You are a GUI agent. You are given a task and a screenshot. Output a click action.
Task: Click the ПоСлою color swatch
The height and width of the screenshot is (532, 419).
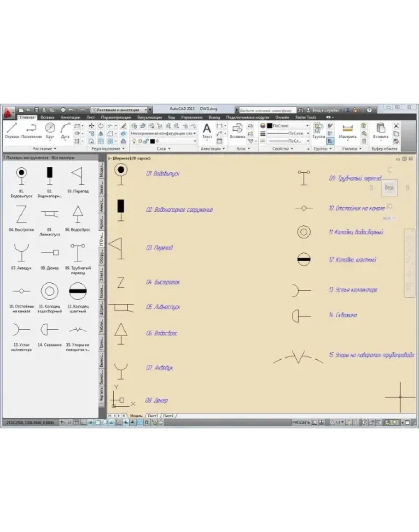[x=269, y=125]
